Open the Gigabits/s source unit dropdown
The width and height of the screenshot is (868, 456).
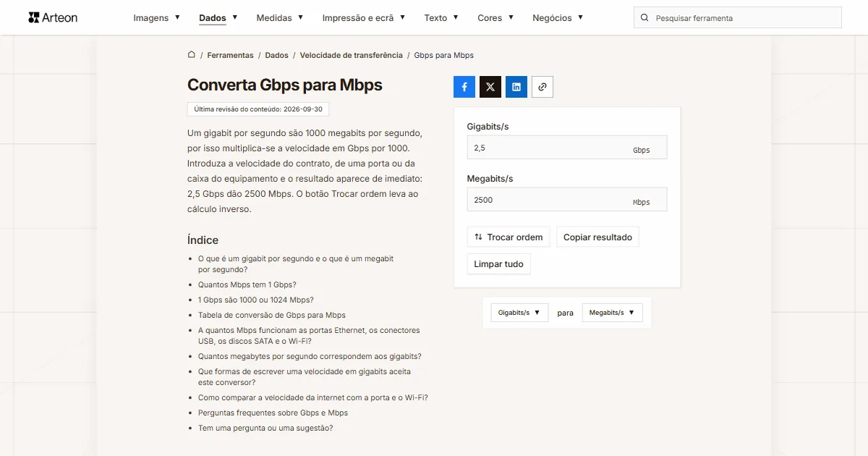519,313
